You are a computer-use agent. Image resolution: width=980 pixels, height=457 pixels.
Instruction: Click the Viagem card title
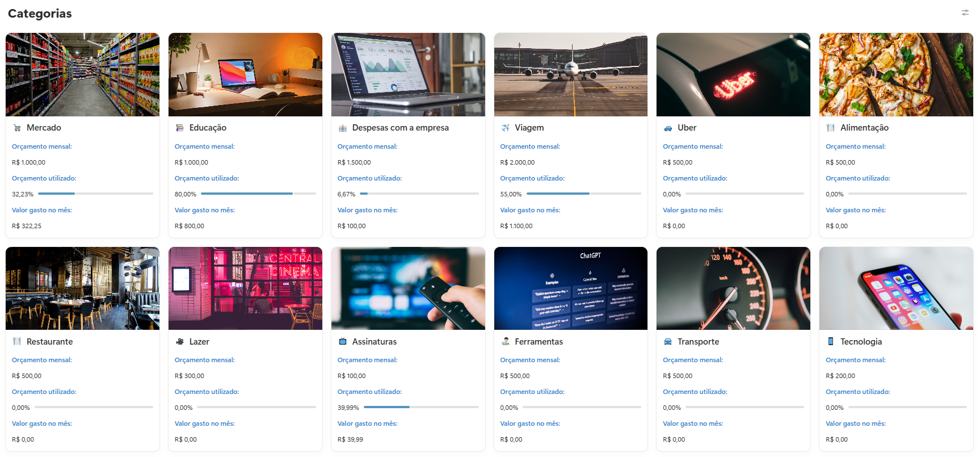click(x=529, y=128)
